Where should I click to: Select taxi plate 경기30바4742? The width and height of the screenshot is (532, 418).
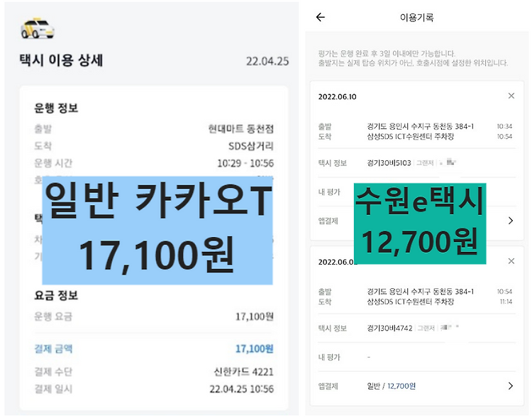(x=389, y=328)
